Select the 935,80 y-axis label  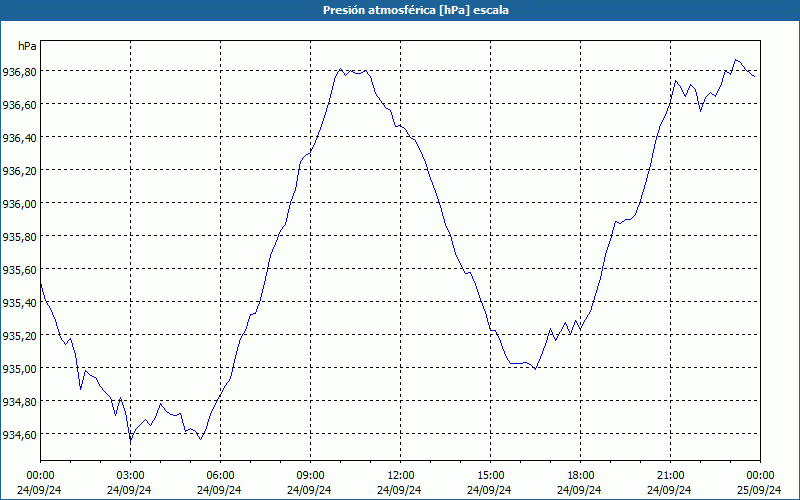19,237
